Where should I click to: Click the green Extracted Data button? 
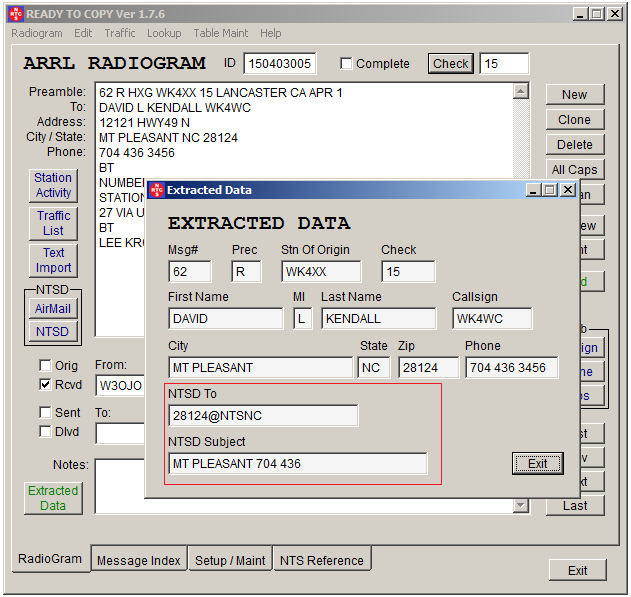(x=53, y=498)
